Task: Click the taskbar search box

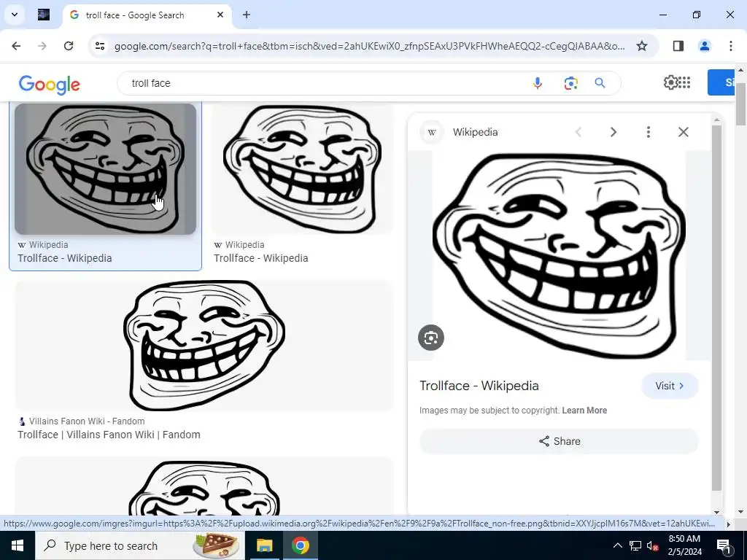Action: coord(140,545)
